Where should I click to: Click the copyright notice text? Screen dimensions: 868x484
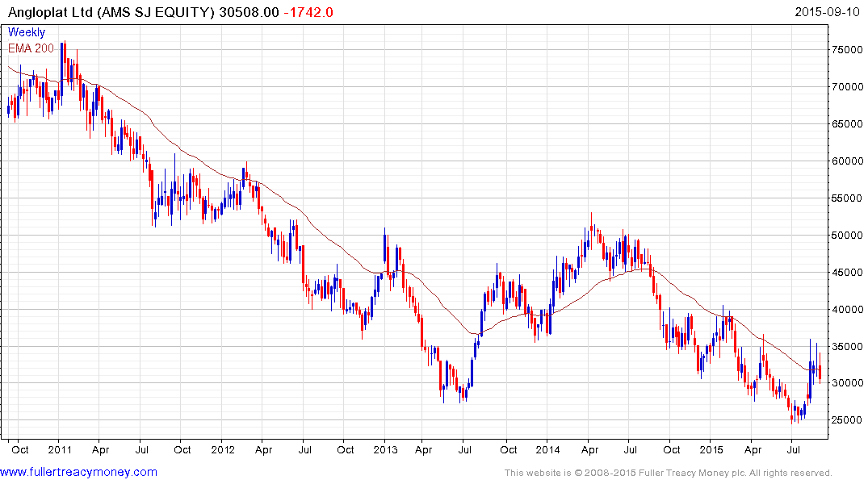coord(669,473)
